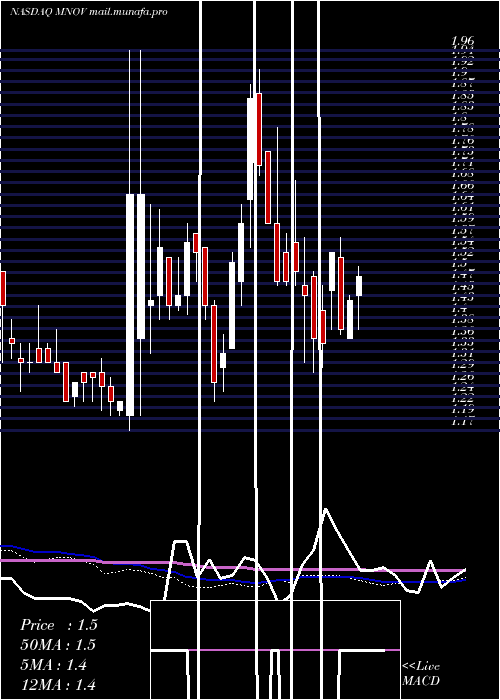500x700 pixels.
Task: Click the <<Live MACD label
Action: click(x=421, y=673)
